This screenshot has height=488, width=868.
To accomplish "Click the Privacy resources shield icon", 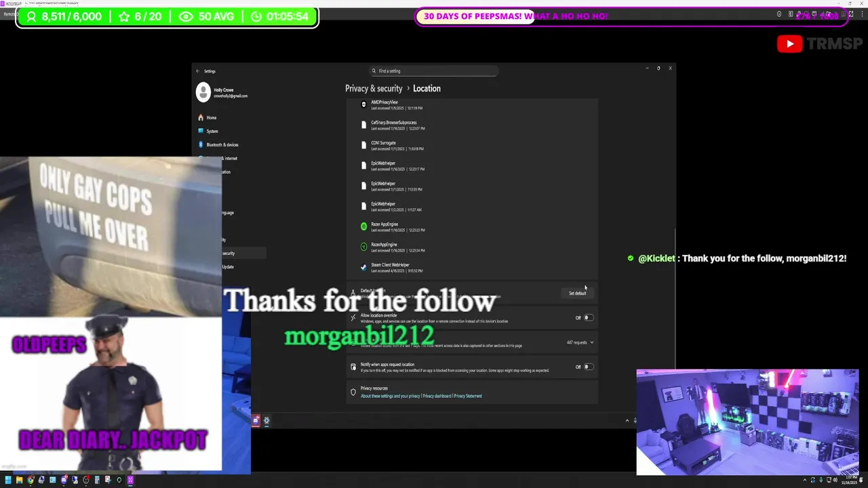I will [x=353, y=392].
